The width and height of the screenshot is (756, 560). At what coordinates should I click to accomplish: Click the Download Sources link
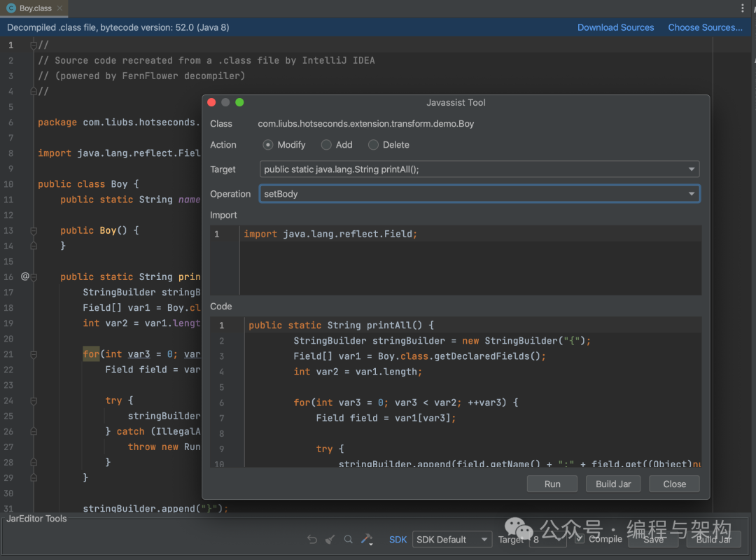click(615, 27)
